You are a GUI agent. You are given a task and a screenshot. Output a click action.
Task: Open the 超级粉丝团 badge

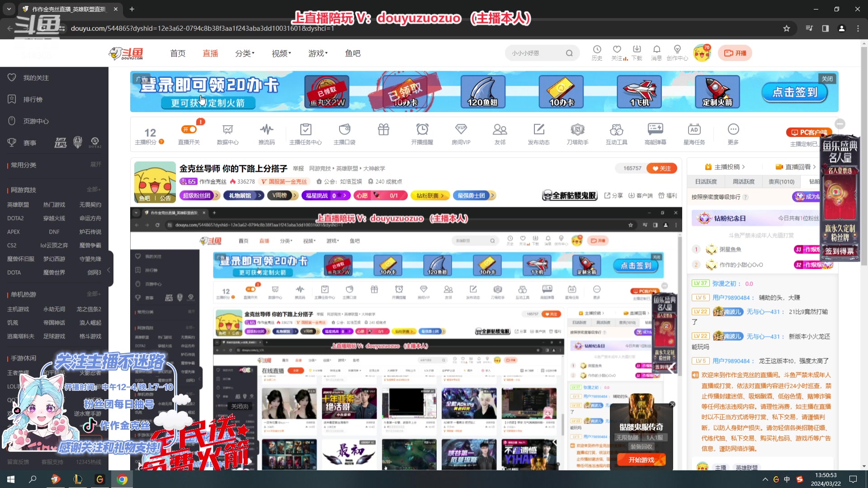pos(199,195)
